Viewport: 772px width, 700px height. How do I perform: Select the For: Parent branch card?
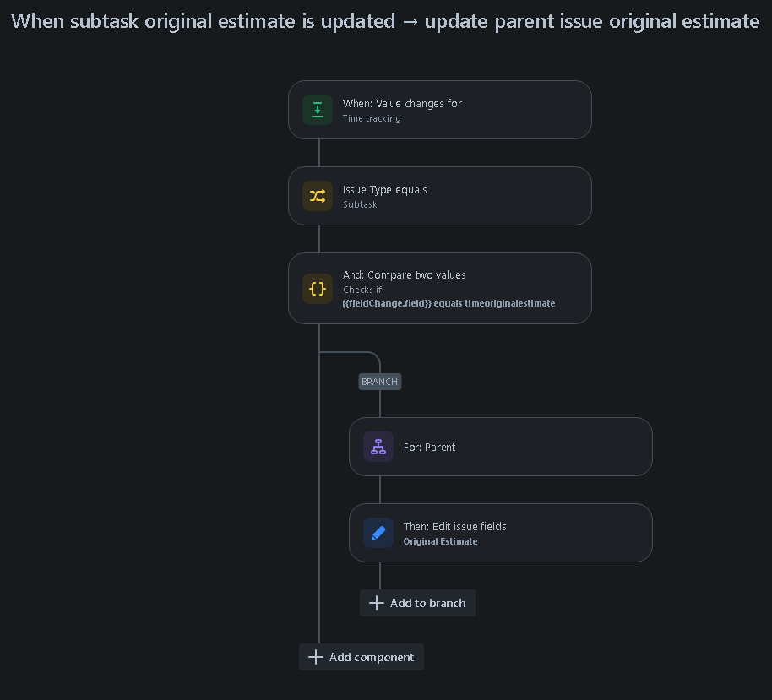501,447
